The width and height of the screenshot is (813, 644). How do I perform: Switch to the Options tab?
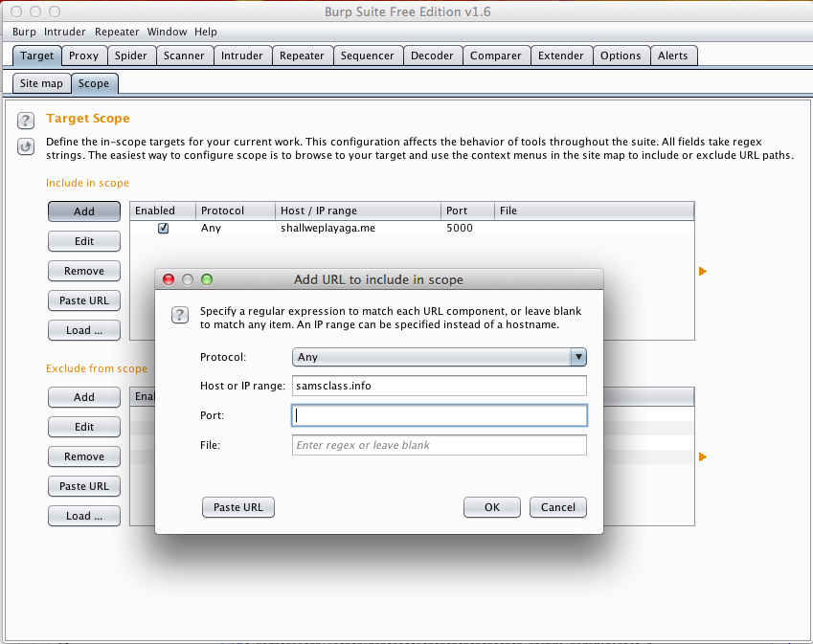tap(621, 56)
